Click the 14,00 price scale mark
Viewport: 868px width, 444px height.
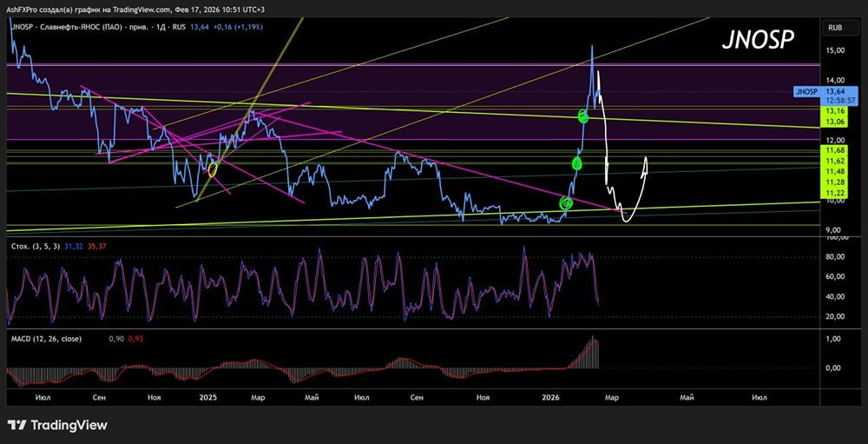(x=833, y=81)
